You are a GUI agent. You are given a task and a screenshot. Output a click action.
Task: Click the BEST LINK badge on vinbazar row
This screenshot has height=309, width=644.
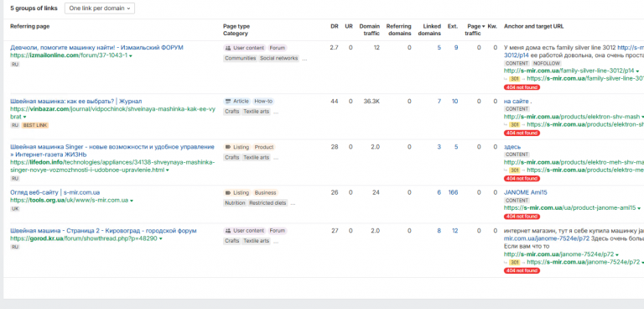coord(35,125)
